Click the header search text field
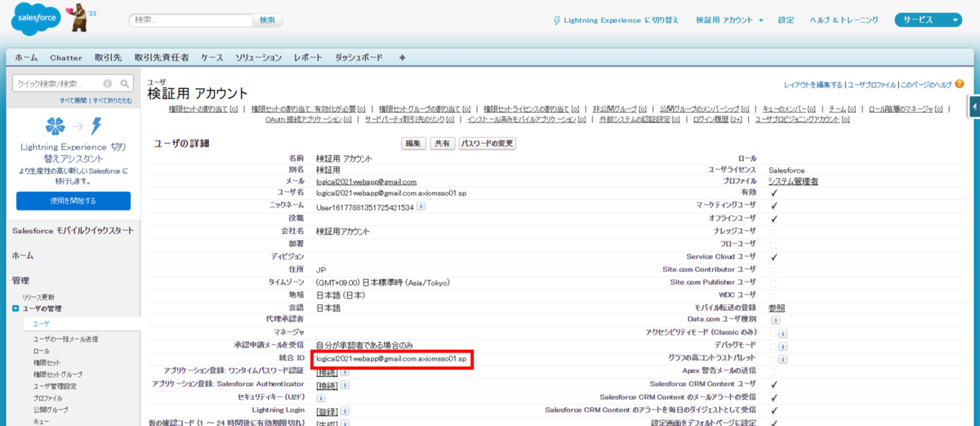The image size is (980, 426). [x=190, y=20]
